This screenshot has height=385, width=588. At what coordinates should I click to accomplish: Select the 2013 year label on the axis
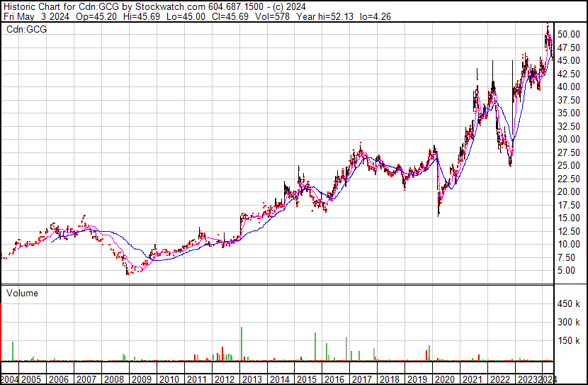pos(252,379)
